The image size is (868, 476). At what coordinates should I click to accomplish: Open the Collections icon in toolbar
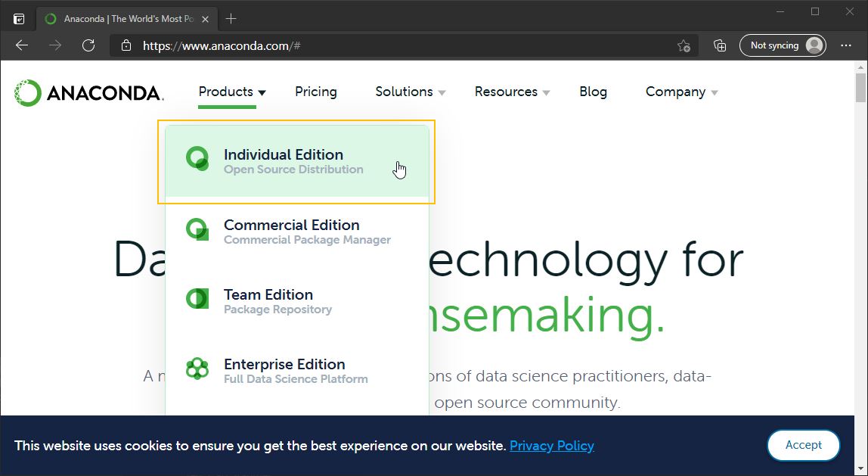(720, 45)
